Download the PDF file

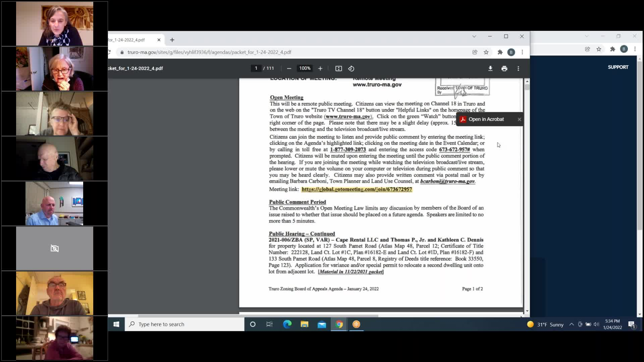490,68
